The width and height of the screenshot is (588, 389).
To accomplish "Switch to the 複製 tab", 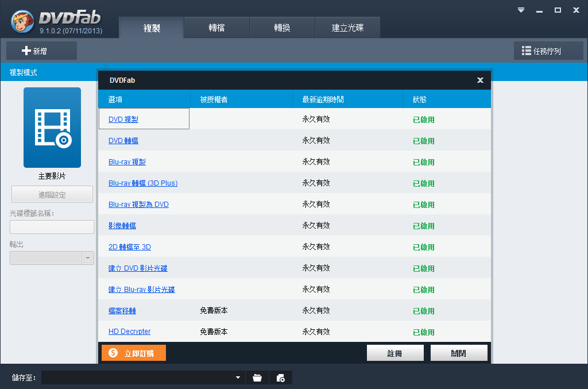I will (x=152, y=28).
